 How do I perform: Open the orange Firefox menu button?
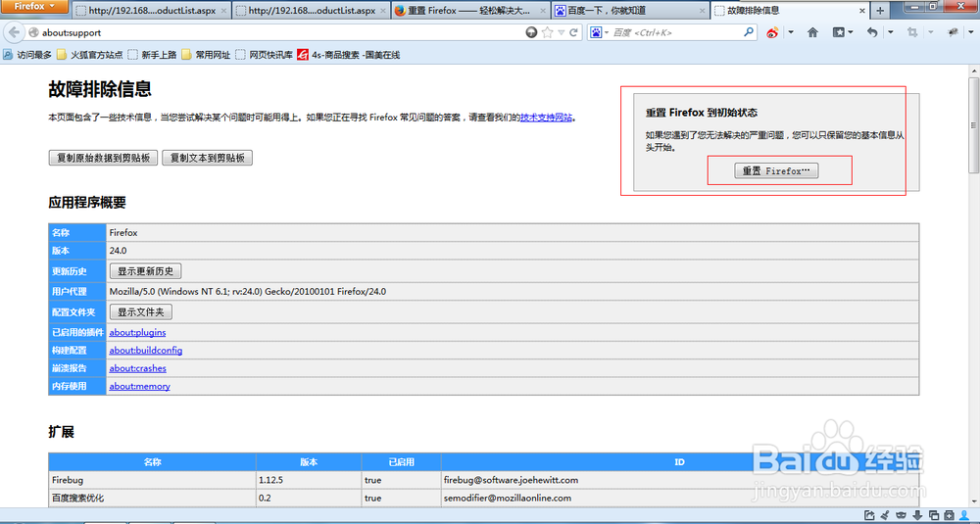coord(34,6)
